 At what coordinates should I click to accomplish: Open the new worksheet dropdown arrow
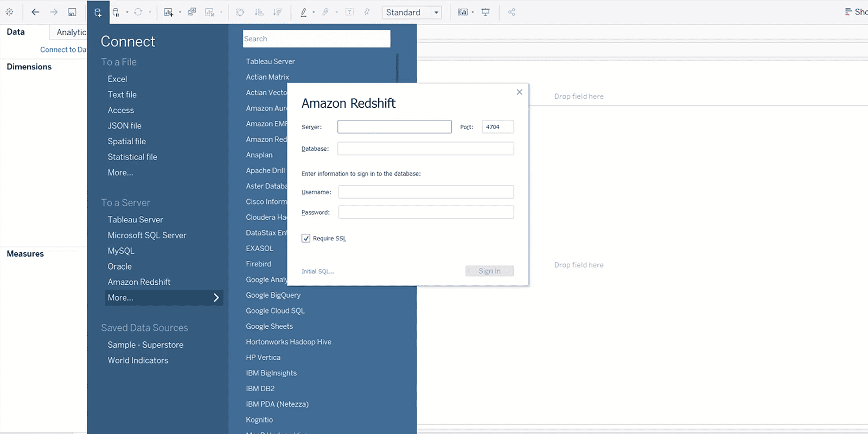[180, 12]
